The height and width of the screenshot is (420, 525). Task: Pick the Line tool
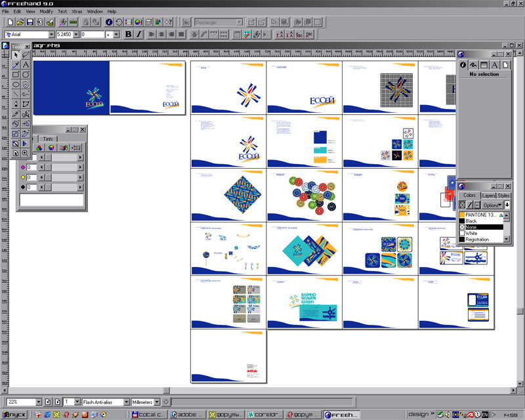(x=16, y=94)
